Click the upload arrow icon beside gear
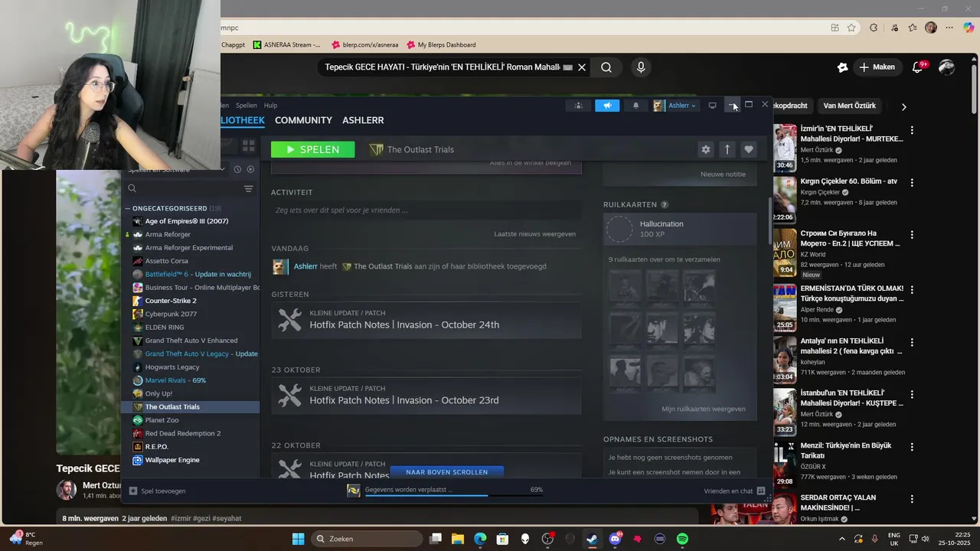Screen dimensions: 980x551 (x=727, y=149)
